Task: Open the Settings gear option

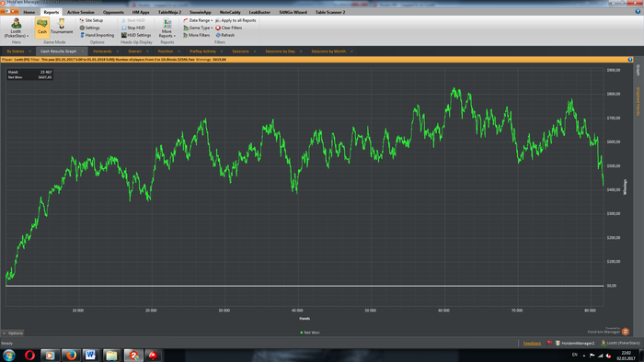Action: pyautogui.click(x=89, y=28)
